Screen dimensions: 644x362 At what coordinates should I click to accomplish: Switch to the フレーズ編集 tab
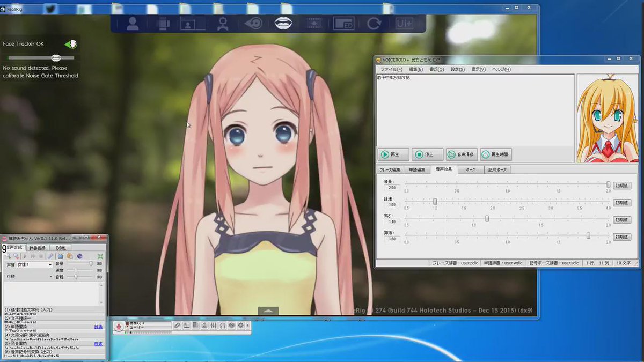click(x=390, y=169)
